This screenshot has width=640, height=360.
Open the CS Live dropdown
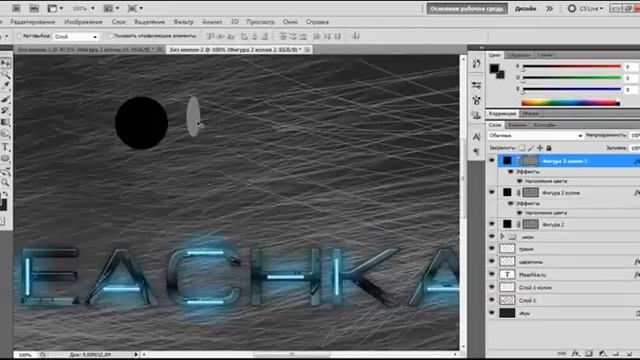coord(585,9)
